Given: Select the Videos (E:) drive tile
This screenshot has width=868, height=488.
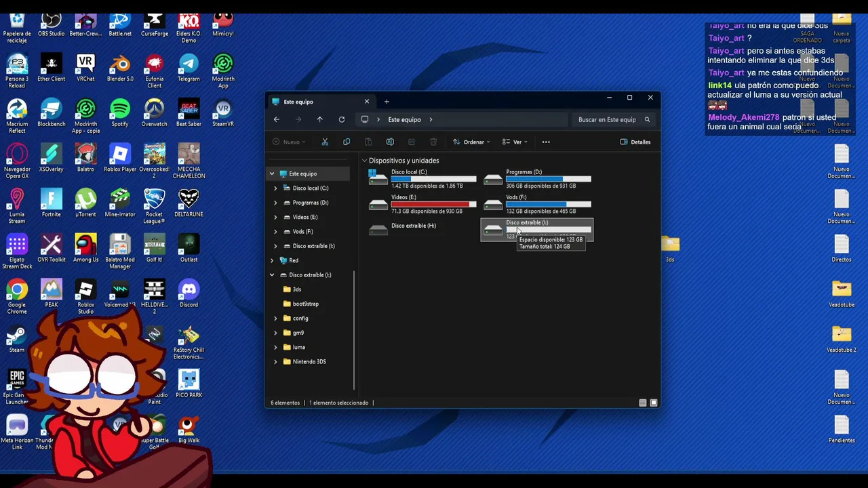Looking at the screenshot, I should click(x=422, y=204).
